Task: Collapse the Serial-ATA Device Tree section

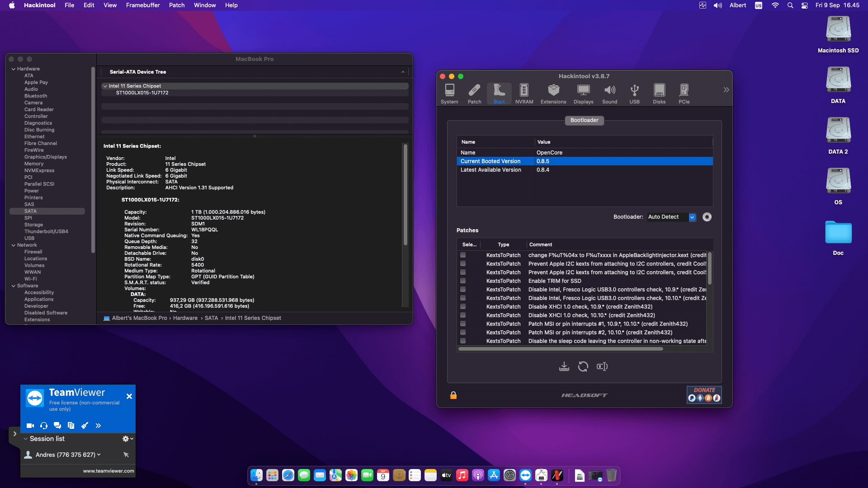Action: [403, 71]
